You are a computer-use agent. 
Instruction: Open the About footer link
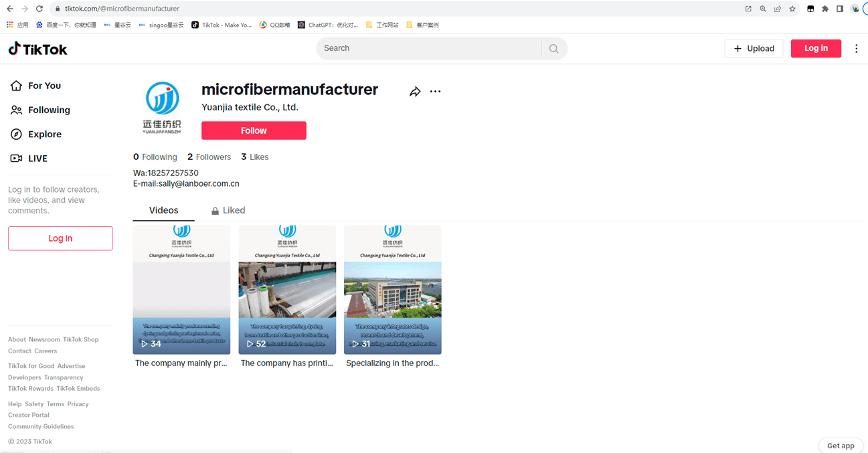(17, 340)
